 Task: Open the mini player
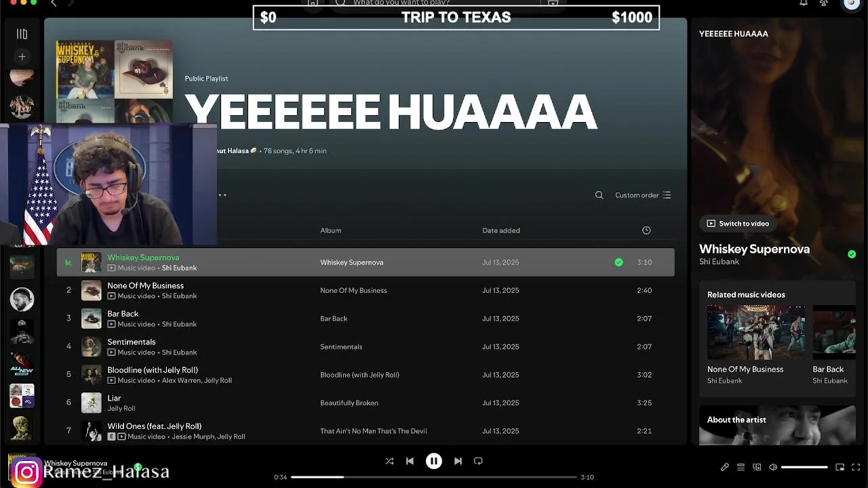(840, 467)
